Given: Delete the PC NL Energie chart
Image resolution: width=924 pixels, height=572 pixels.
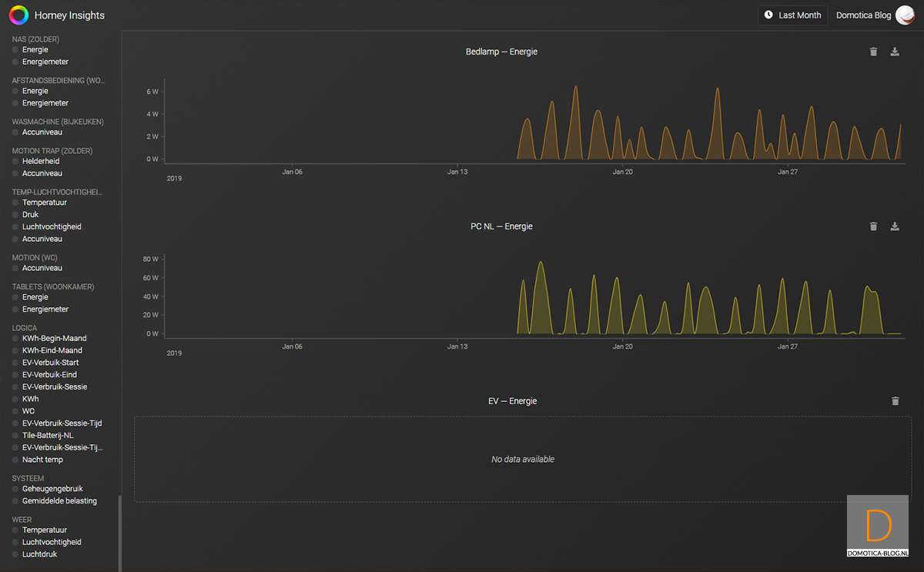Looking at the screenshot, I should click(873, 226).
